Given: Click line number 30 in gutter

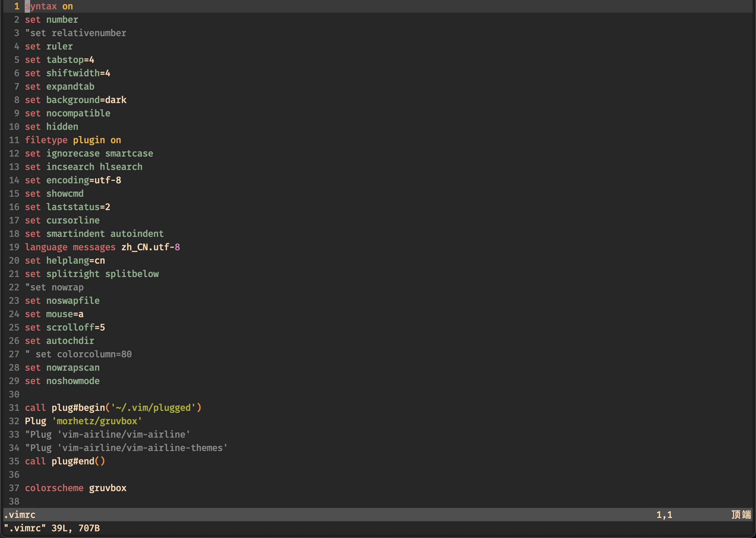Looking at the screenshot, I should coord(14,394).
